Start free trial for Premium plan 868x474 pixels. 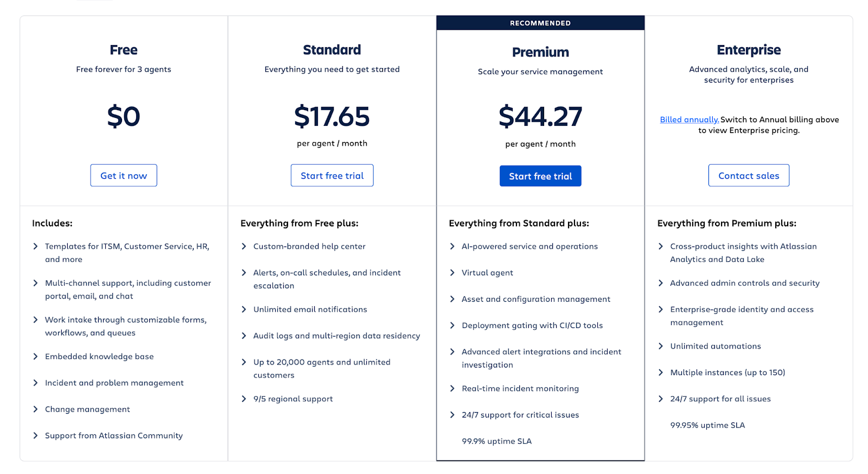[540, 176]
